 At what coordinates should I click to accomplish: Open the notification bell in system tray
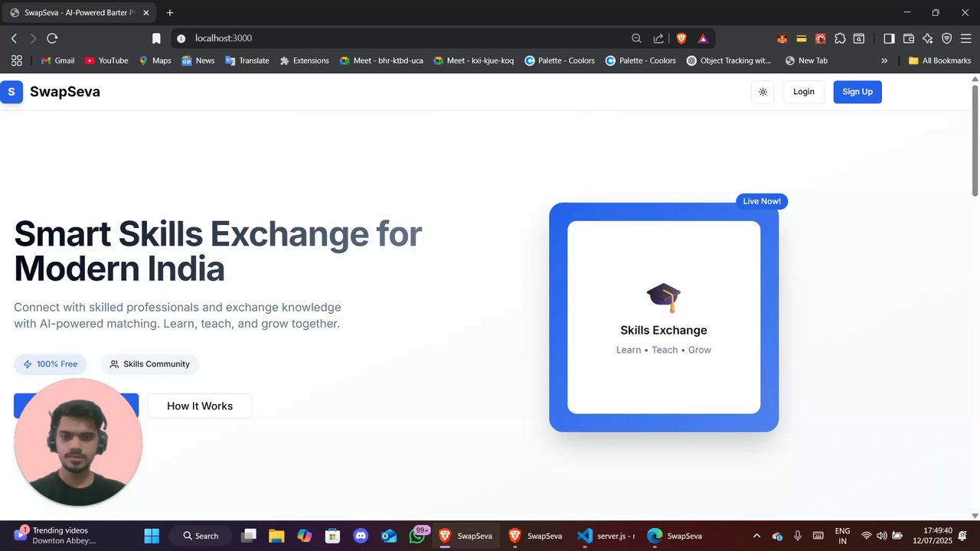point(962,536)
